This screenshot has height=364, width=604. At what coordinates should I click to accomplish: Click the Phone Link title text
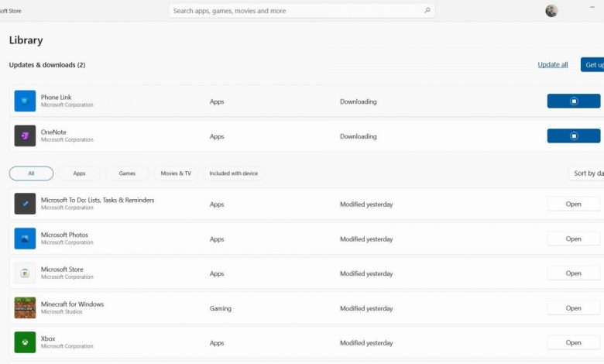(x=57, y=97)
